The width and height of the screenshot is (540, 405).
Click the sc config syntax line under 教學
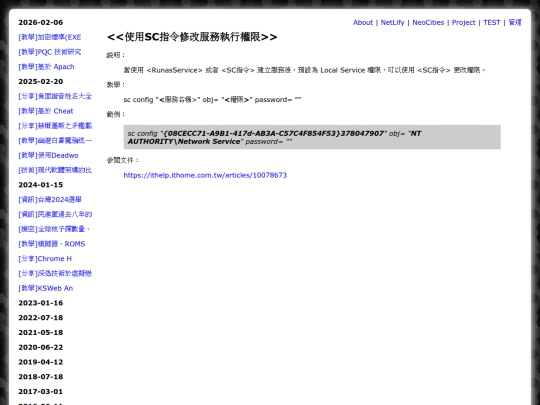click(x=212, y=100)
